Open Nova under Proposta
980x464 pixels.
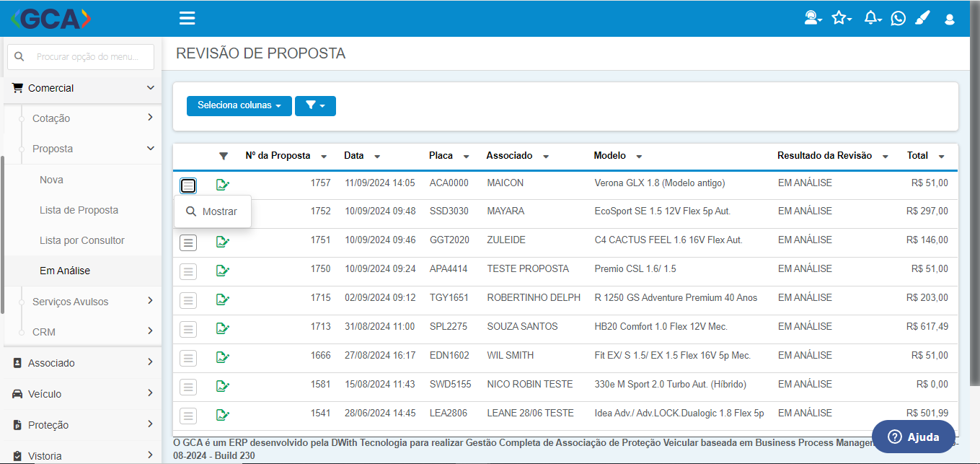(51, 180)
